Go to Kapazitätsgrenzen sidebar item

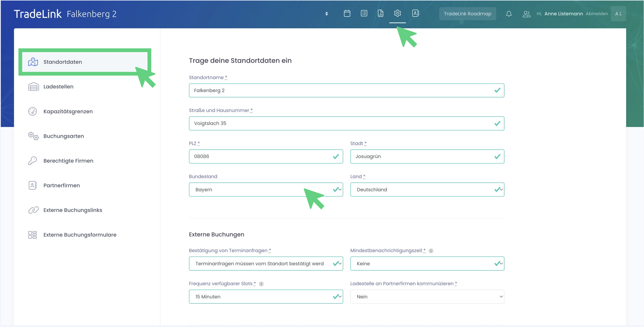68,111
